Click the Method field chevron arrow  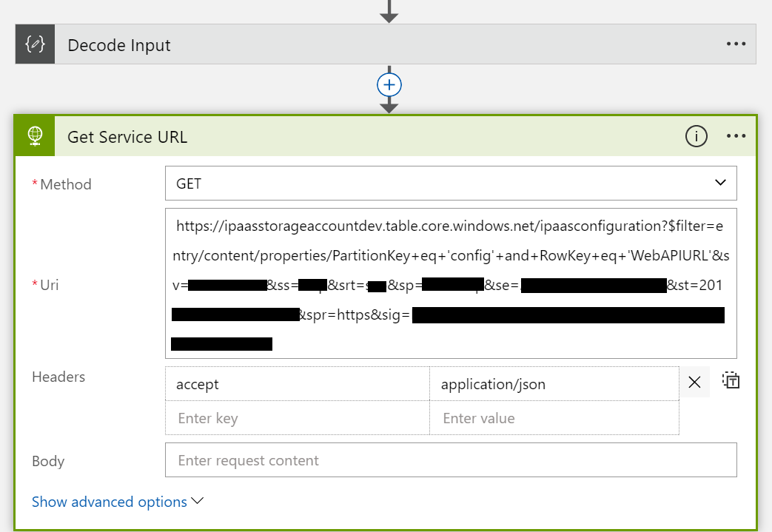[720, 183]
